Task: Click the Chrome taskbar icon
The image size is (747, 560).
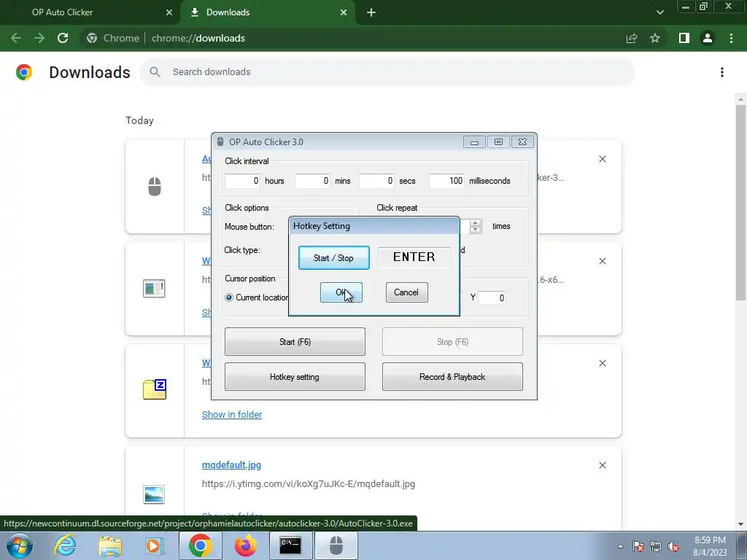Action: (x=200, y=545)
